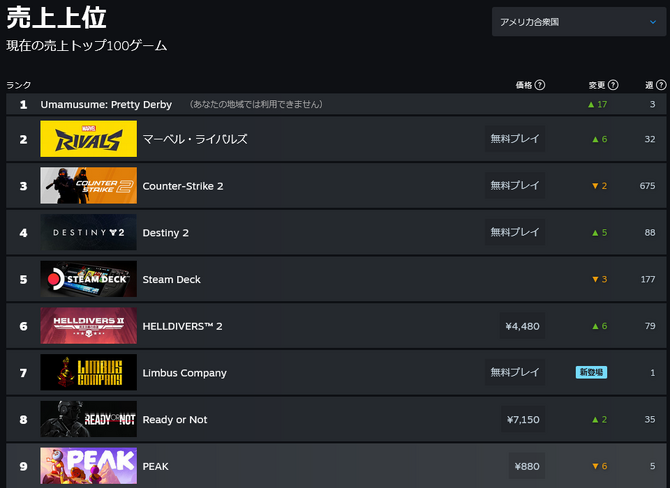Click the help icon next to 変更
Image resolution: width=670 pixels, height=488 pixels.
click(x=613, y=86)
